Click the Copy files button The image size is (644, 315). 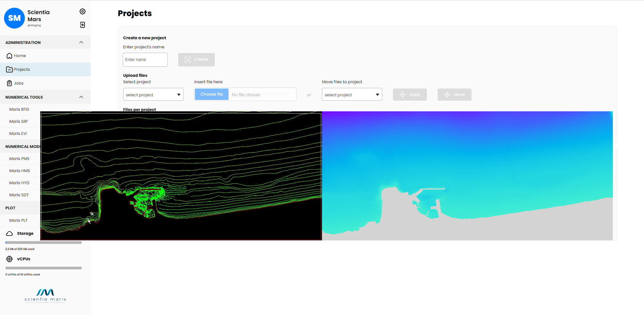tap(410, 94)
